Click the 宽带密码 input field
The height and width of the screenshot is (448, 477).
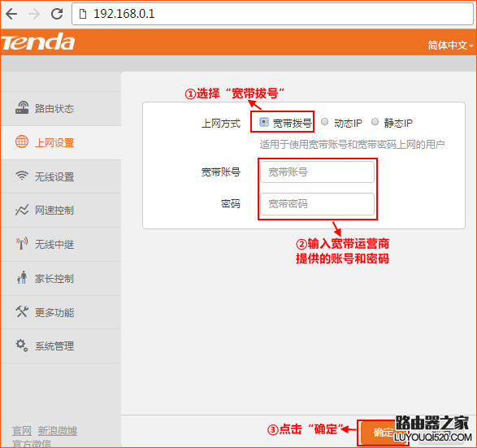(x=317, y=204)
